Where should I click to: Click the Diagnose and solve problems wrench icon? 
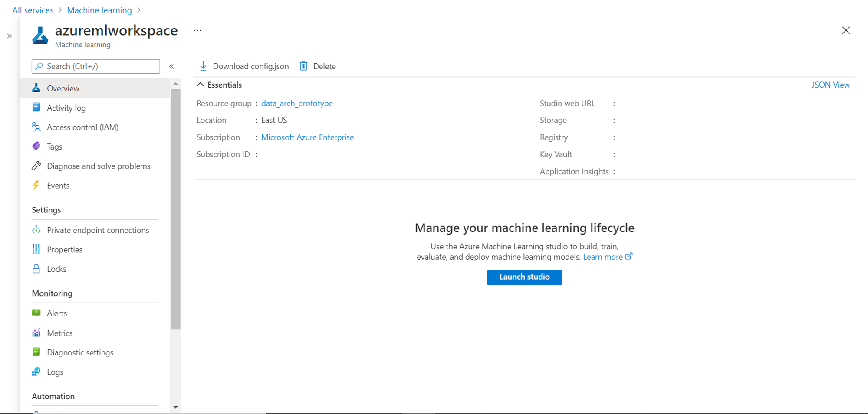click(x=36, y=166)
